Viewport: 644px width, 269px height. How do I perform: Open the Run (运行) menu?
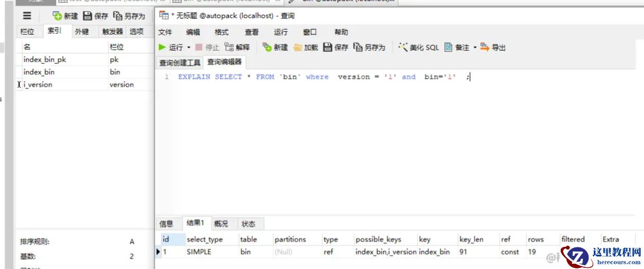tap(281, 32)
